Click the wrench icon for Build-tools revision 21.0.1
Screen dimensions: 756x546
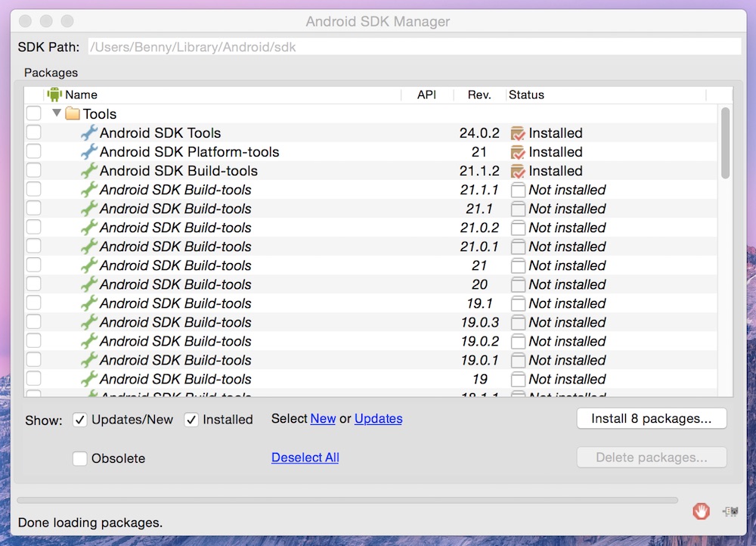[89, 247]
